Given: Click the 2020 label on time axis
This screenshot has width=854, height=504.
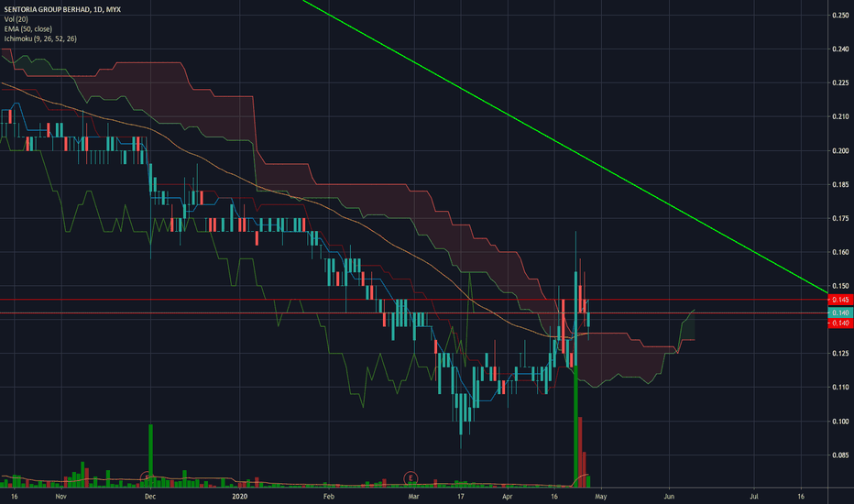Looking at the screenshot, I should [240, 497].
